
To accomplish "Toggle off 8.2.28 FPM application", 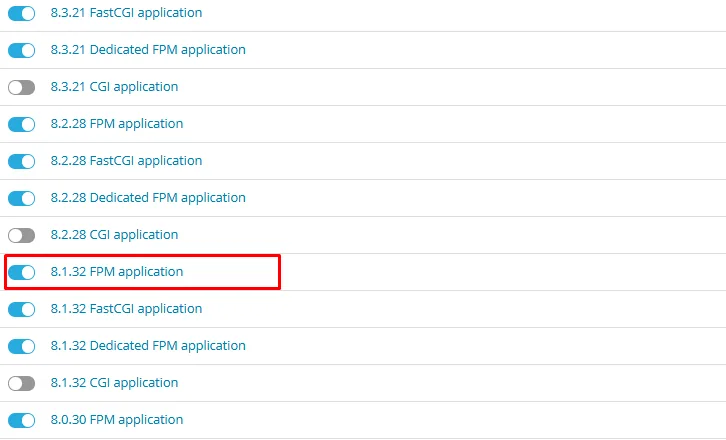I will pyautogui.click(x=21, y=124).
